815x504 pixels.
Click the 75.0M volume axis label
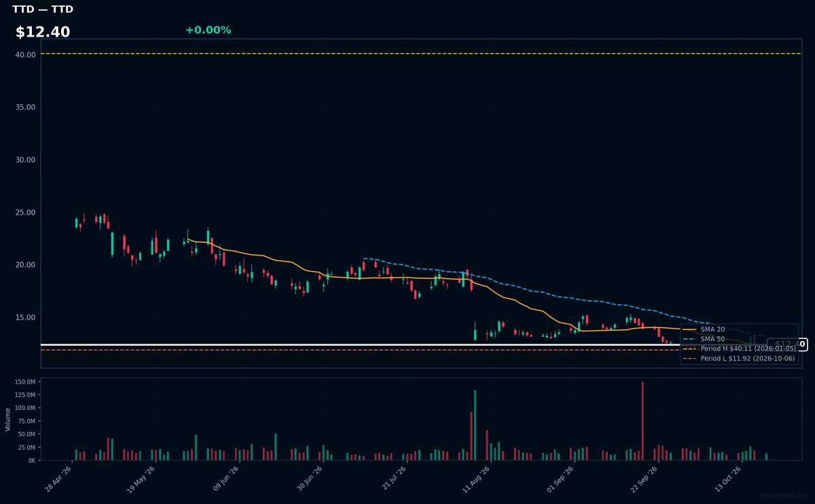[x=26, y=421]
